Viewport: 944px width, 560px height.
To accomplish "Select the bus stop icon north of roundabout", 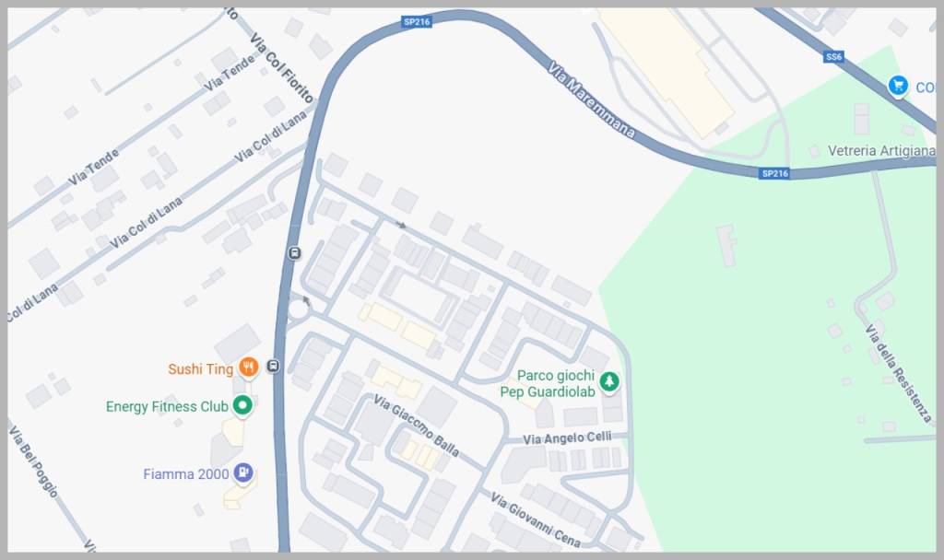I will point(294,252).
